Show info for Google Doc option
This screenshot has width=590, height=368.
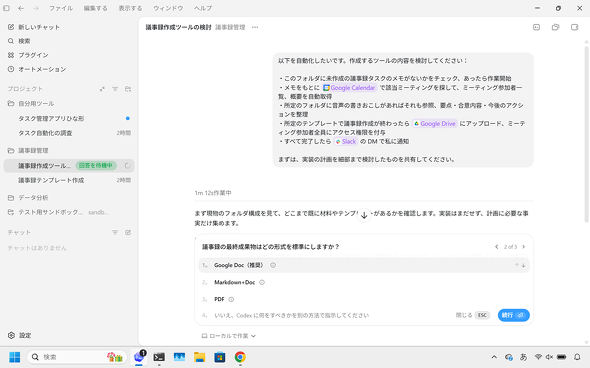(x=273, y=265)
